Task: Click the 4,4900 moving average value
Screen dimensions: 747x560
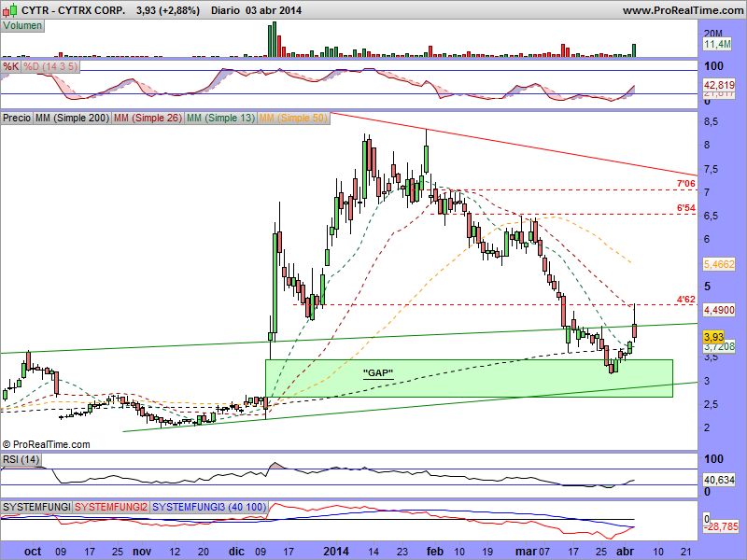Action: (719, 310)
